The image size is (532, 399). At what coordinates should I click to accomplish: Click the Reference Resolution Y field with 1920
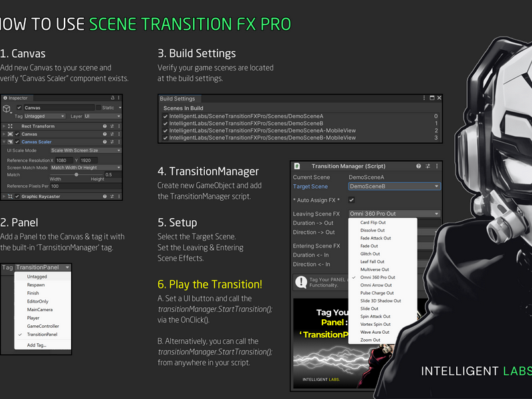pos(88,160)
